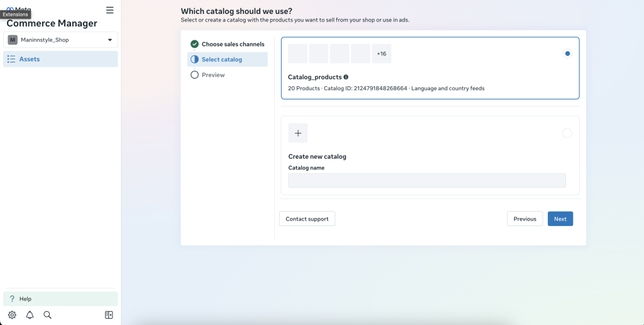Screen dimensions: 644x325
Task: Click the hamburger menu icon in sidebar
Action: tap(110, 10)
